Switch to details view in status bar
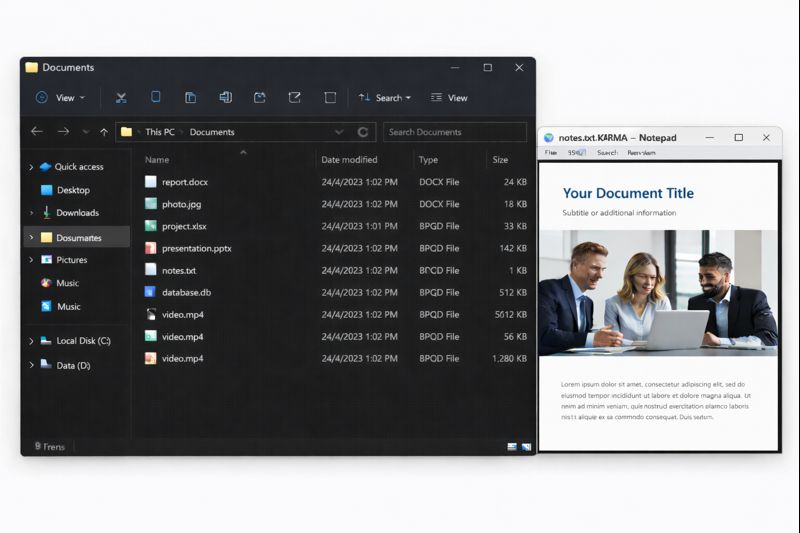The image size is (800, 533). pos(512,447)
